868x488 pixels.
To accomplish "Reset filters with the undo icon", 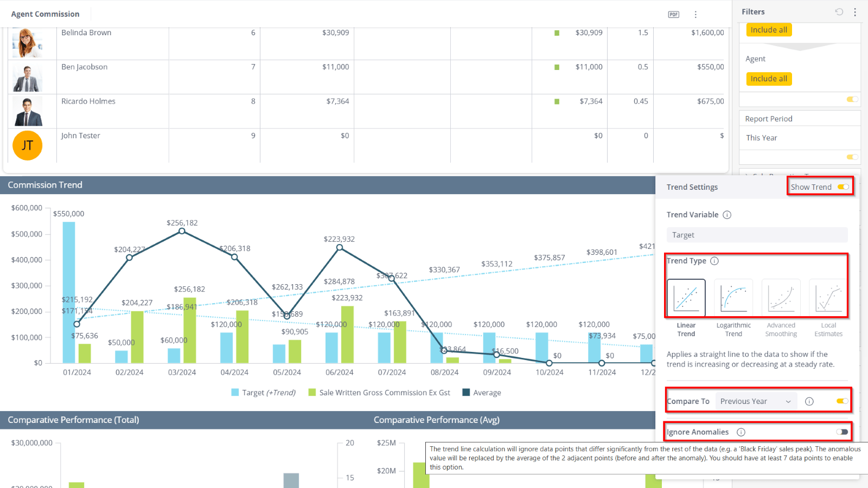I will (x=839, y=12).
